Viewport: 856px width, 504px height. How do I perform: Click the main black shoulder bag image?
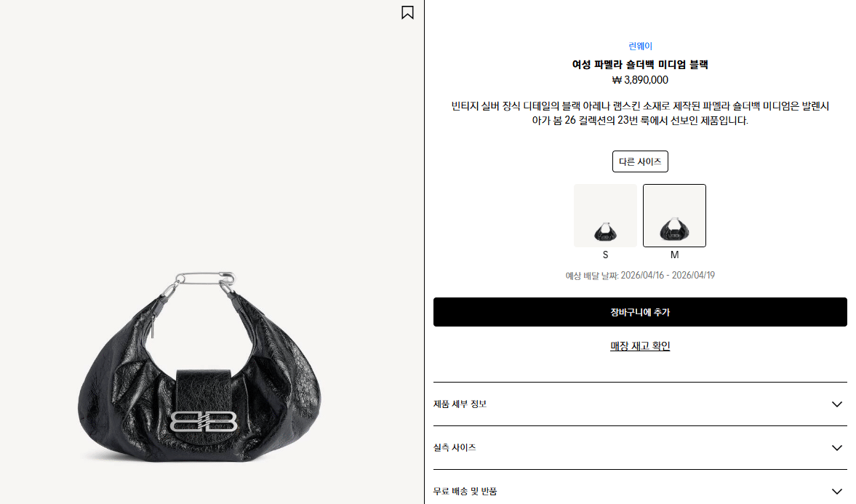pos(200,367)
